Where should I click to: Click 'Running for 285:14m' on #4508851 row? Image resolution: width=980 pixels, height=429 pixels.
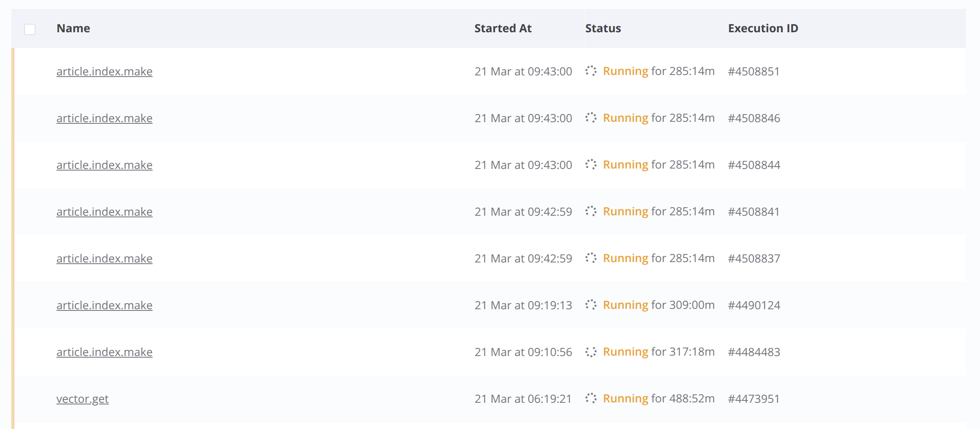(659, 71)
